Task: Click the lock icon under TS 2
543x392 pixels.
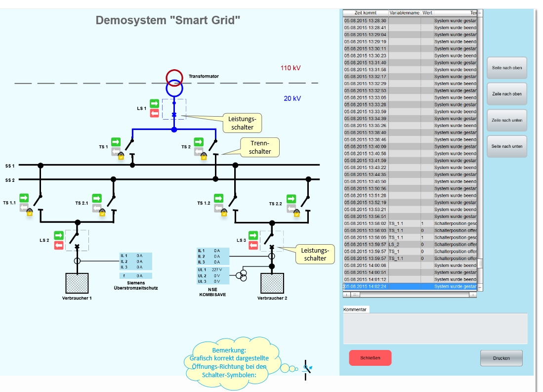Action: pyautogui.click(x=203, y=156)
